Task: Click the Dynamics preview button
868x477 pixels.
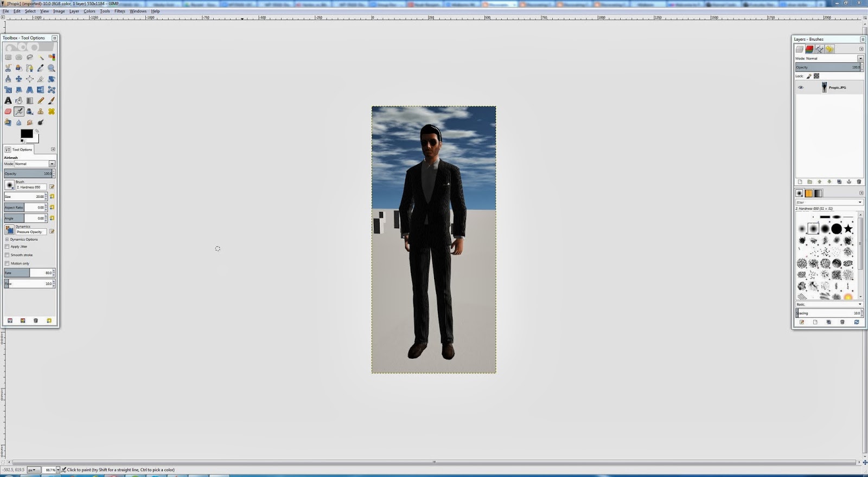Action: point(9,230)
